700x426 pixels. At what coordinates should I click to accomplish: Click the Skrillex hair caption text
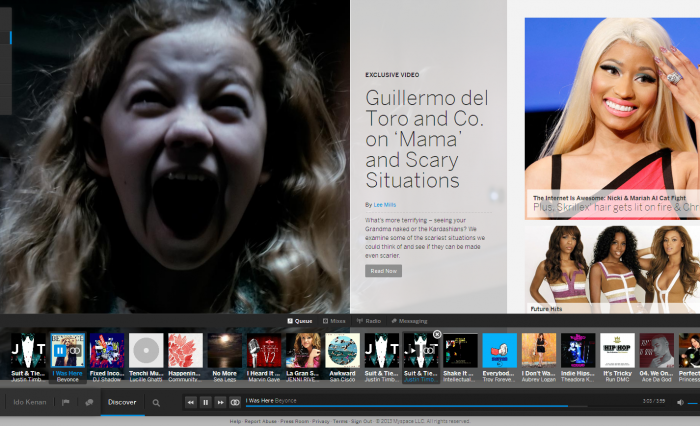pyautogui.click(x=616, y=207)
